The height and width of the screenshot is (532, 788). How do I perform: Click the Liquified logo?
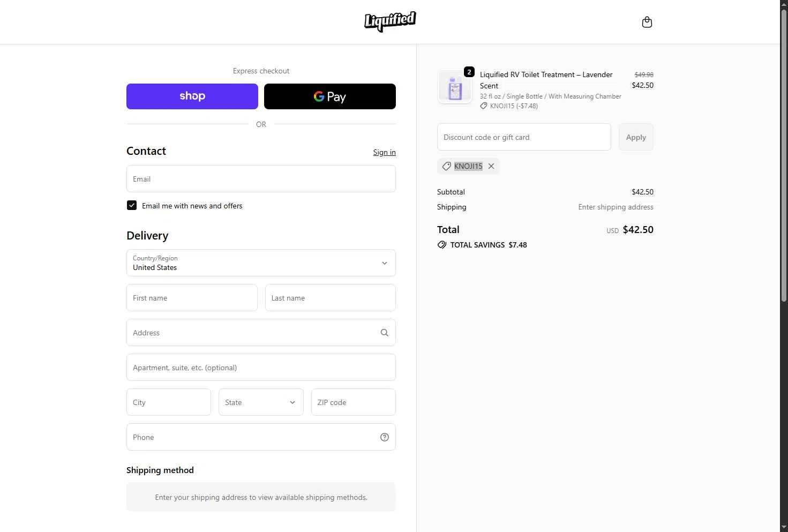click(x=390, y=21)
